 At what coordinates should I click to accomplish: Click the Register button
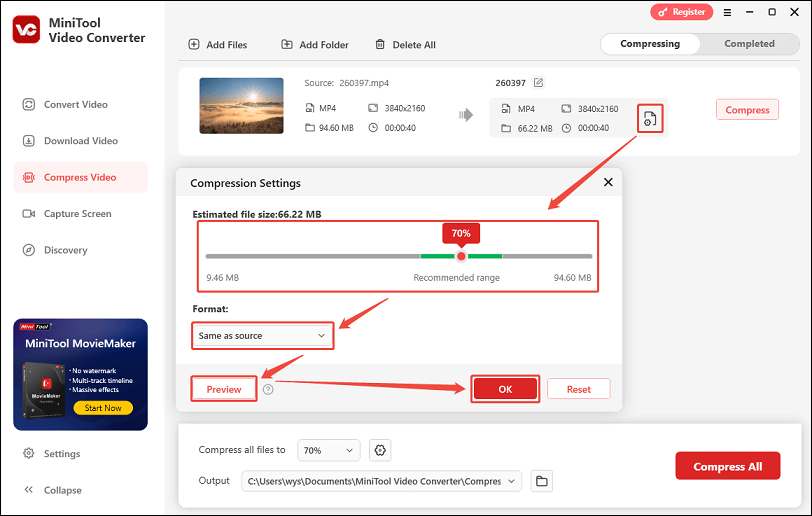click(x=682, y=12)
